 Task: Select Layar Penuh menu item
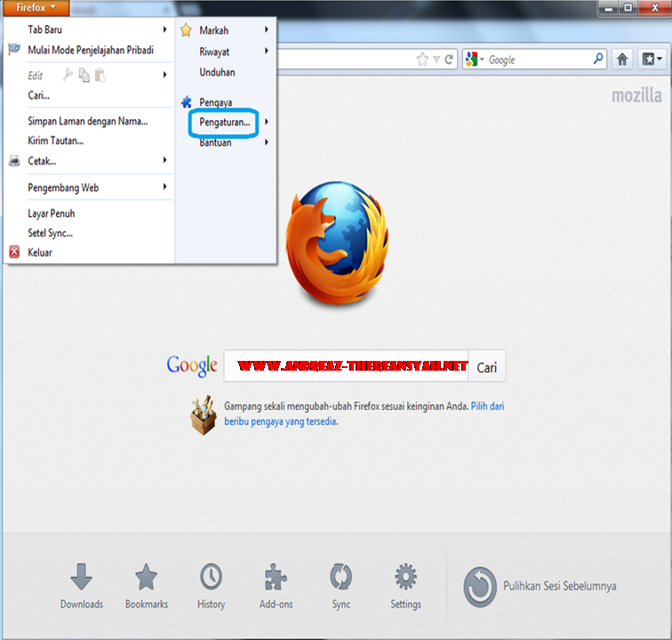tap(52, 213)
